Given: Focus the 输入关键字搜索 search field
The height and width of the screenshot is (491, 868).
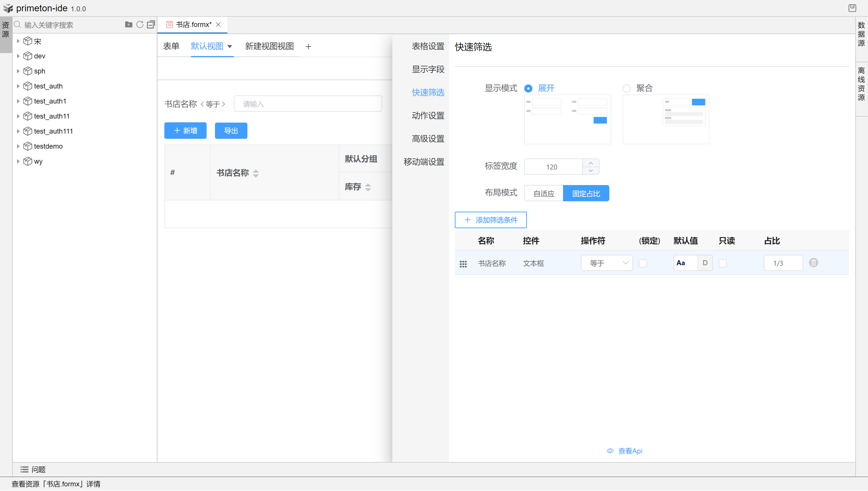Looking at the screenshot, I should click(x=73, y=25).
